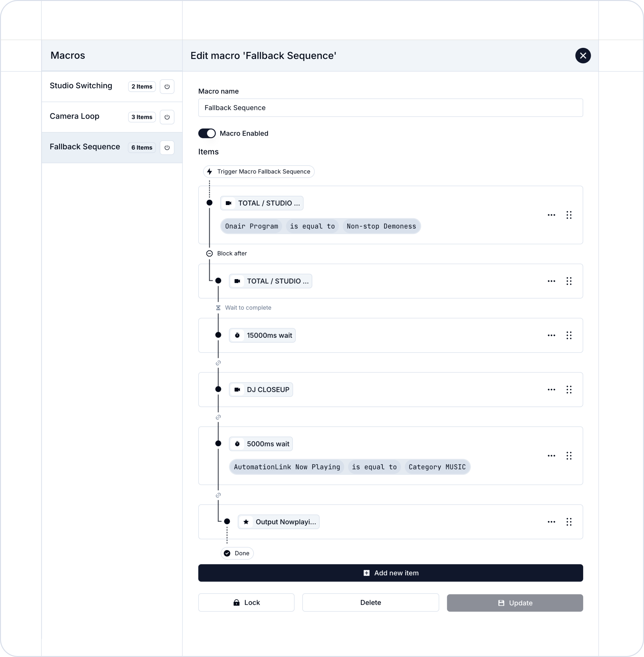This screenshot has height=657, width=644.
Task: Click the star icon on Output Nowplaying item
Action: pyautogui.click(x=246, y=522)
